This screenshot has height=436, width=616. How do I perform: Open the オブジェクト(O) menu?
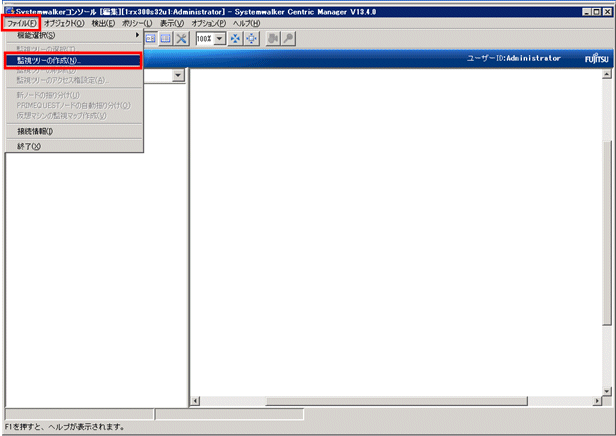(64, 24)
